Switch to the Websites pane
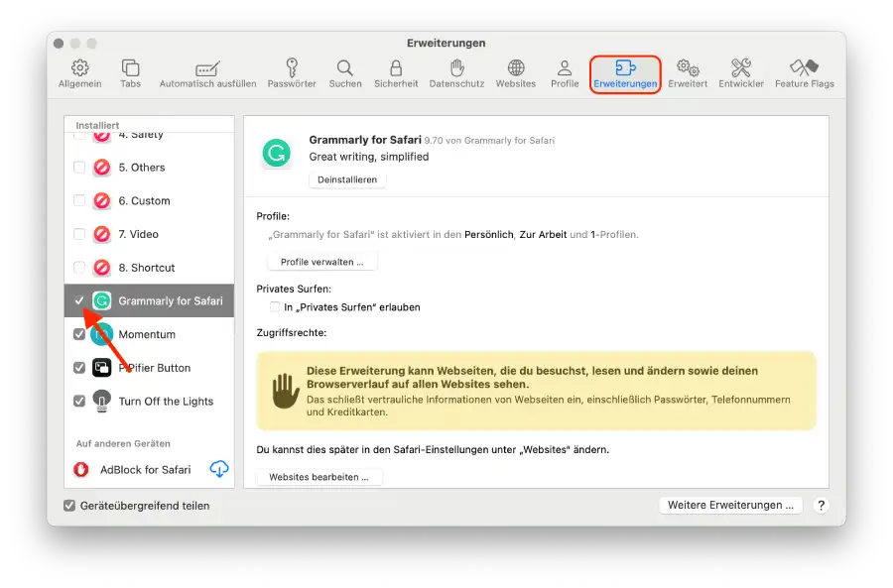Screen dimensions: 893x588 tap(515, 73)
